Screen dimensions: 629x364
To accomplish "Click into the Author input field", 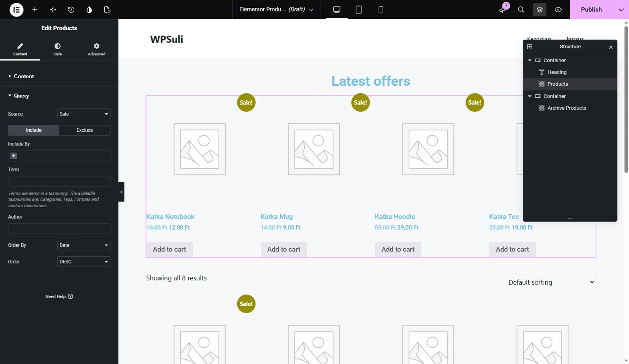I will [59, 229].
